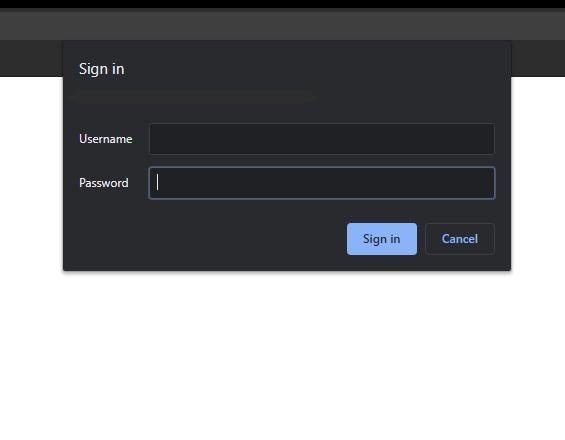This screenshot has width=565, height=440.
Task: Click empty dialog area beside Sign in button
Action: coord(205,239)
